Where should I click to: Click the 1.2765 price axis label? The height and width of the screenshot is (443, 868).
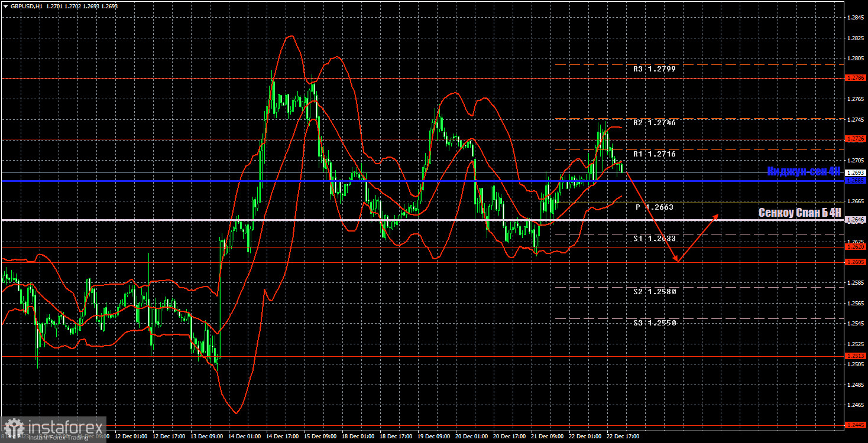[855, 99]
